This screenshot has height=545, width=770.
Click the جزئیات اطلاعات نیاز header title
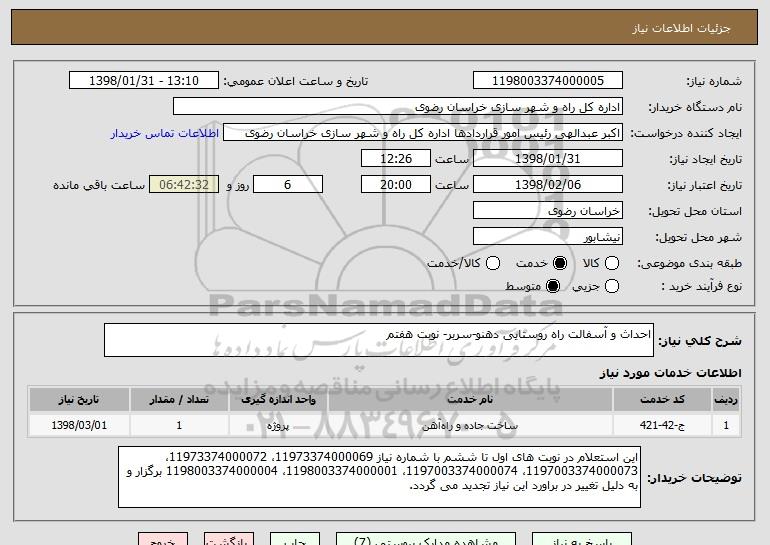point(681,28)
